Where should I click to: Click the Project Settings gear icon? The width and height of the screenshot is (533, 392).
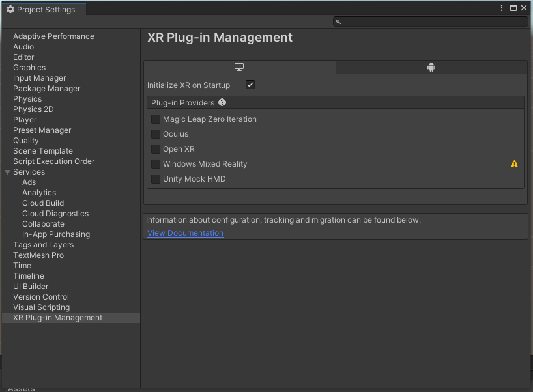tap(10, 9)
